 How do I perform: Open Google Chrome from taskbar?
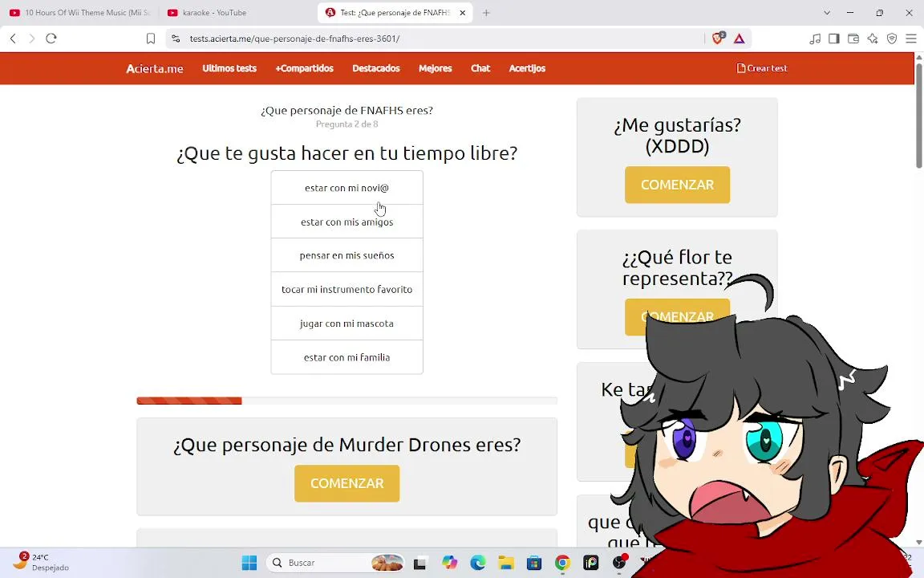tap(563, 563)
